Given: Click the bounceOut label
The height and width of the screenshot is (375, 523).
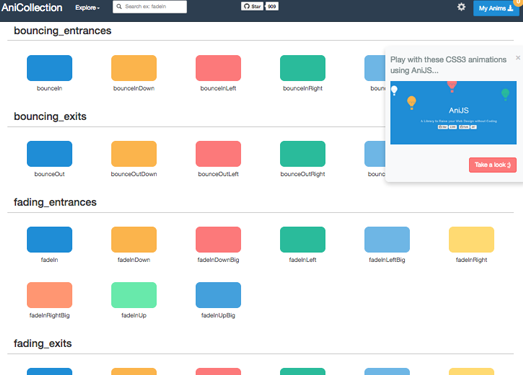Looking at the screenshot, I should click(x=49, y=174).
